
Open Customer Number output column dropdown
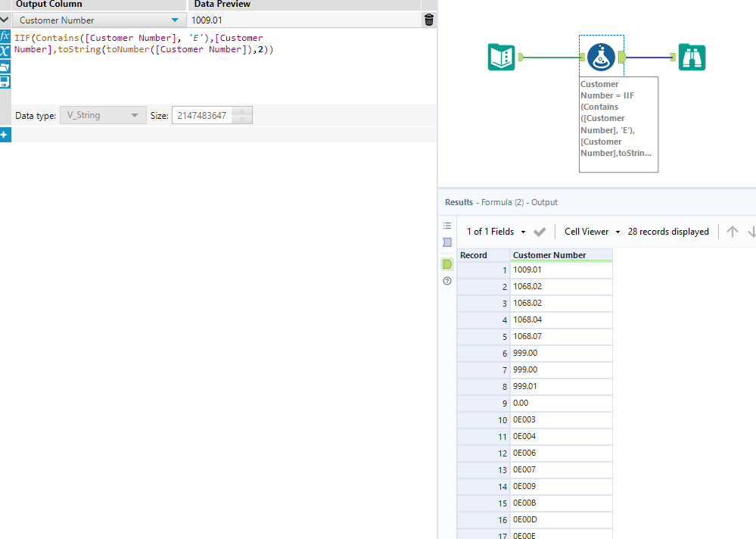click(176, 20)
